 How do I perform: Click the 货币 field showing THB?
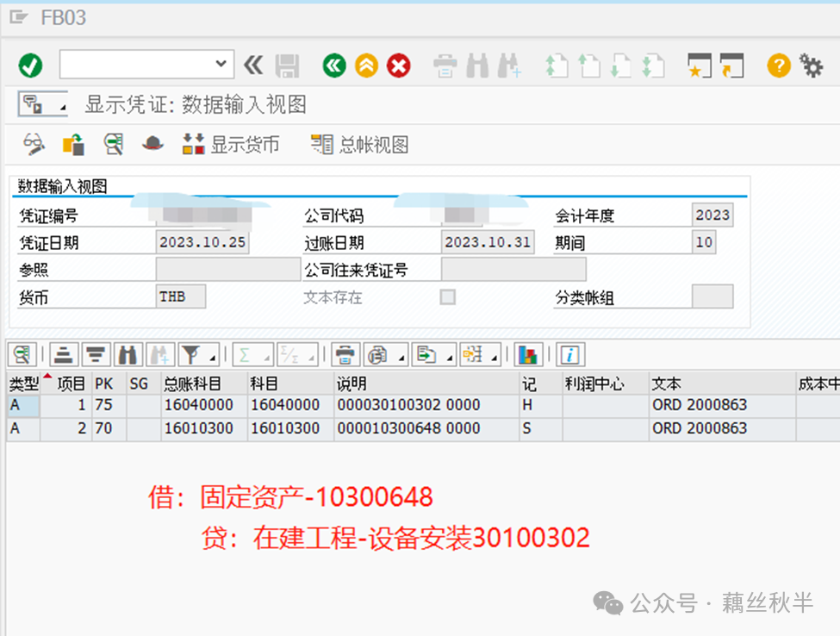pyautogui.click(x=181, y=296)
